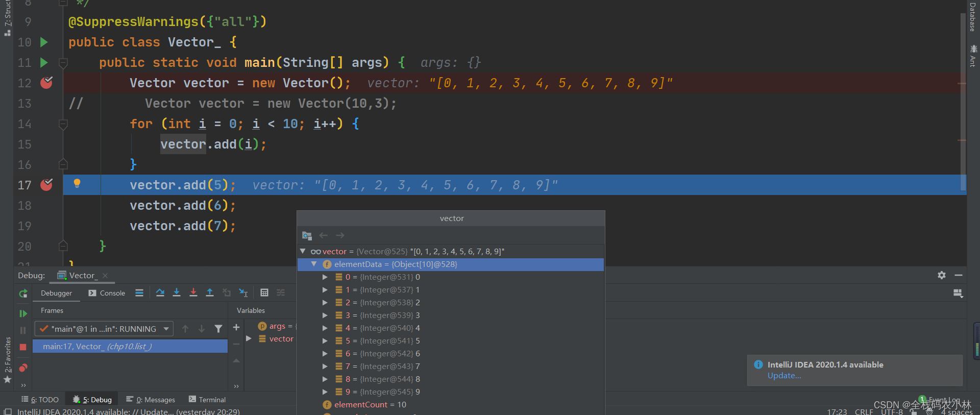Click CRLF line separator in status bar
Image resolution: width=980 pixels, height=415 pixels.
(x=864, y=411)
